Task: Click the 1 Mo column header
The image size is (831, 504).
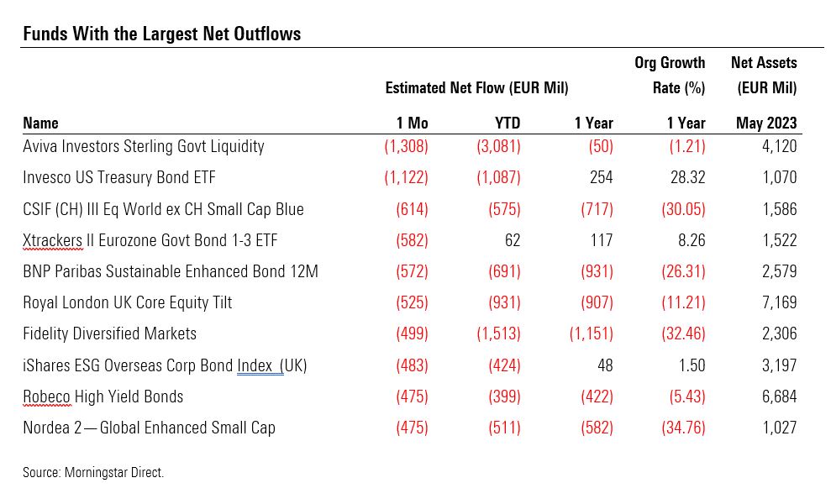Action: 412,123
